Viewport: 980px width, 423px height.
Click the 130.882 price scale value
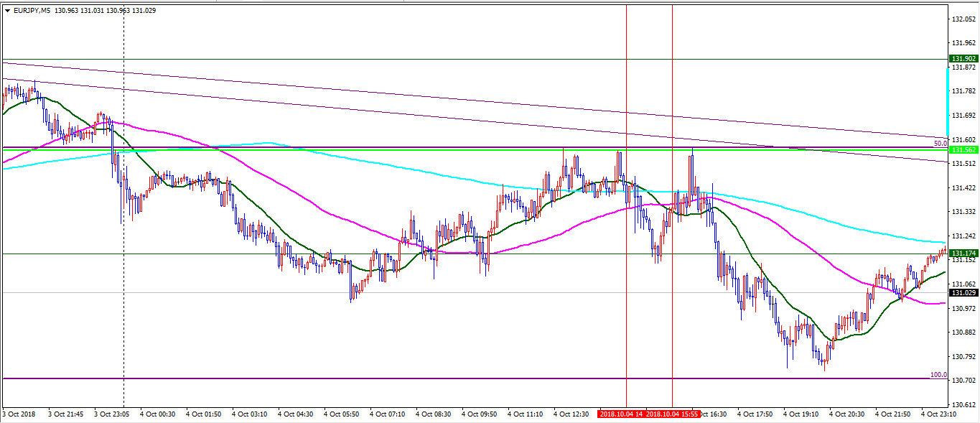tap(963, 333)
